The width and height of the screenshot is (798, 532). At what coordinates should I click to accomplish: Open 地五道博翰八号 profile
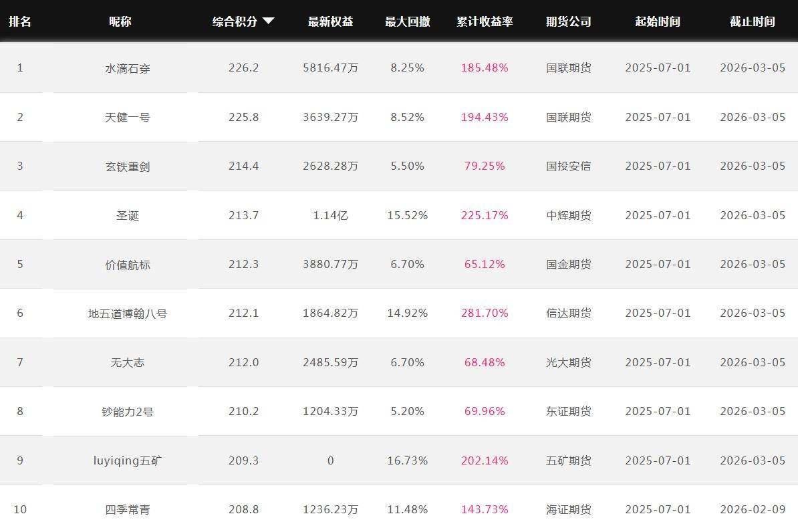click(x=128, y=313)
